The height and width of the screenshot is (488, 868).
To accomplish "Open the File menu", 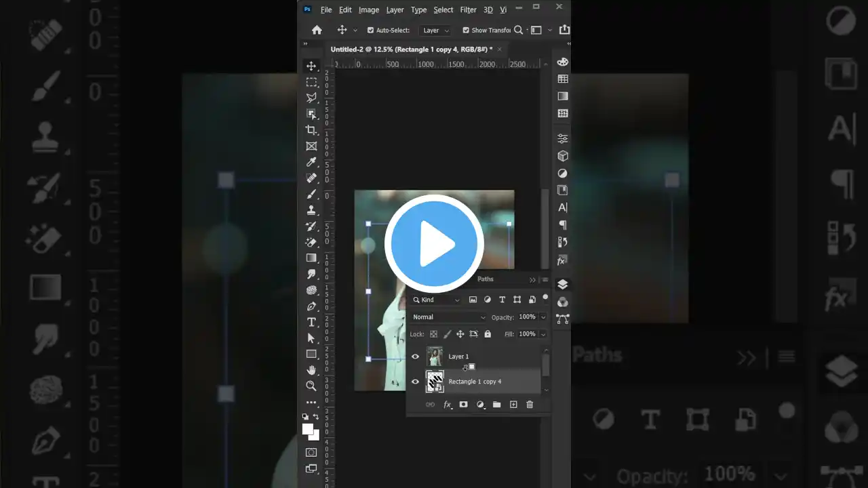I will (326, 9).
